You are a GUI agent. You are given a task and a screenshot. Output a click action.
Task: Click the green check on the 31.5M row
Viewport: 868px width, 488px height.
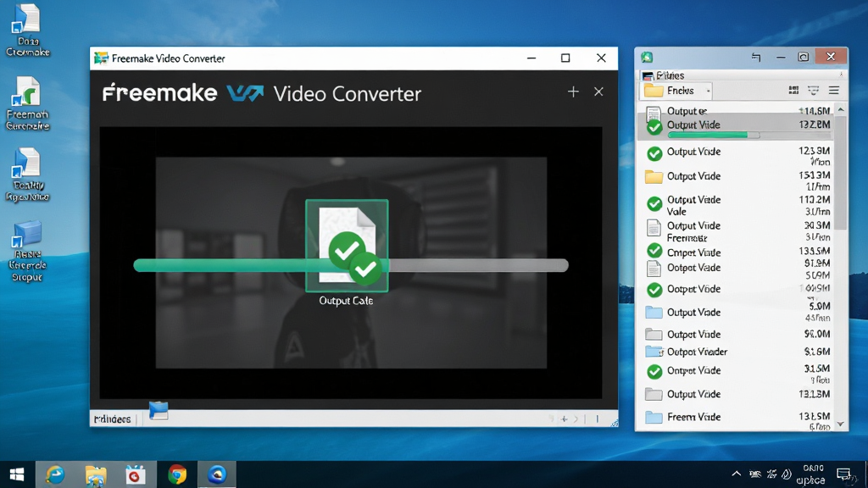tap(654, 371)
